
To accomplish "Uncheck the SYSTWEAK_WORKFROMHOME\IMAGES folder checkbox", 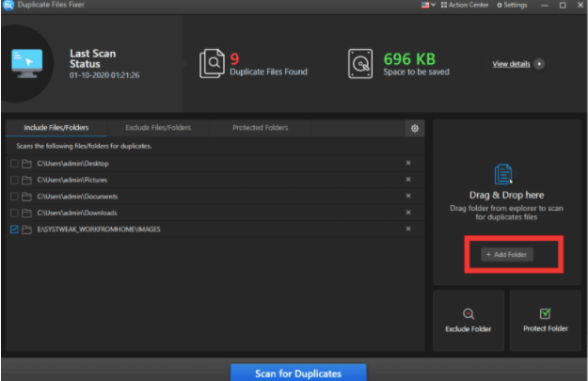I will point(14,230).
